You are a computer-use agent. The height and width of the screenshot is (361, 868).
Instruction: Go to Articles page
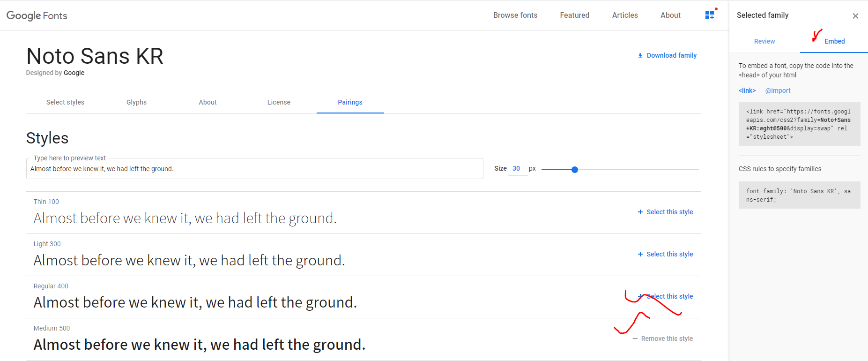tap(625, 15)
